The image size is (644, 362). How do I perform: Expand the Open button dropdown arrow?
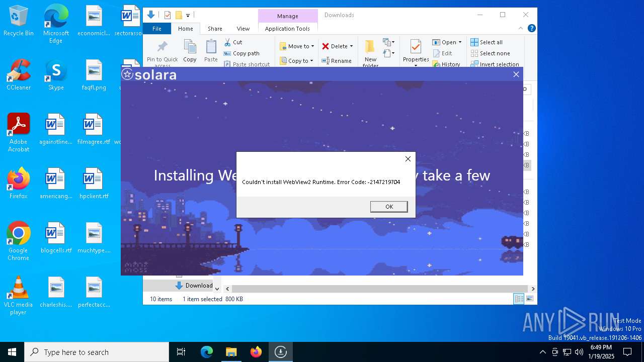click(x=460, y=42)
